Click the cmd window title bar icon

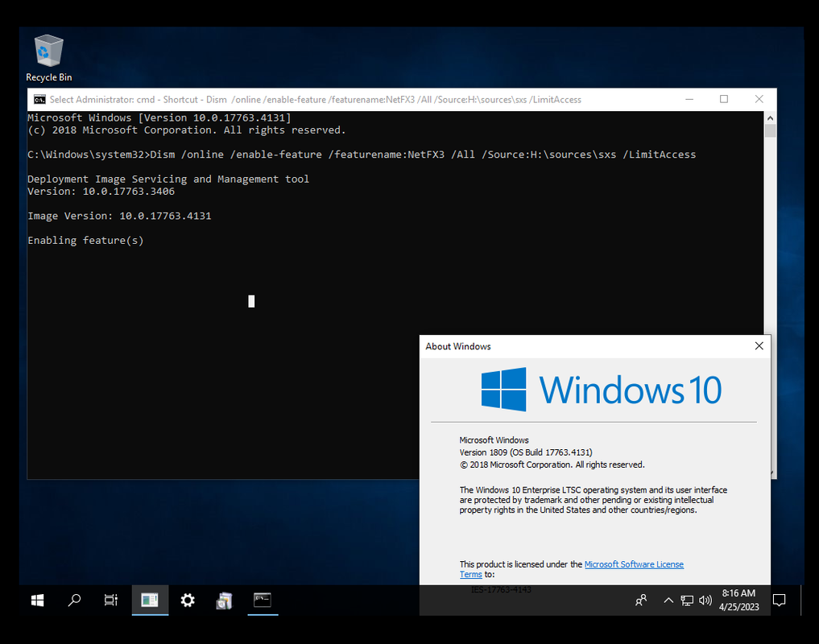39,99
